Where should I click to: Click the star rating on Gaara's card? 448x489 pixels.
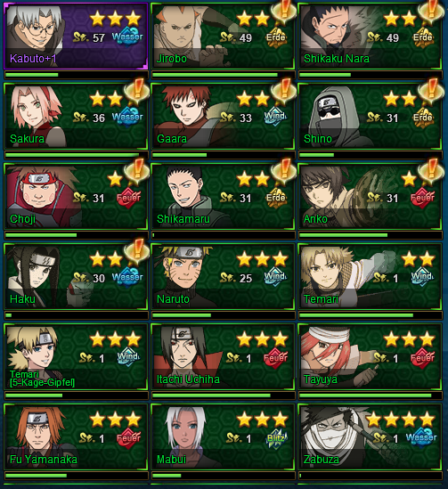(253, 99)
